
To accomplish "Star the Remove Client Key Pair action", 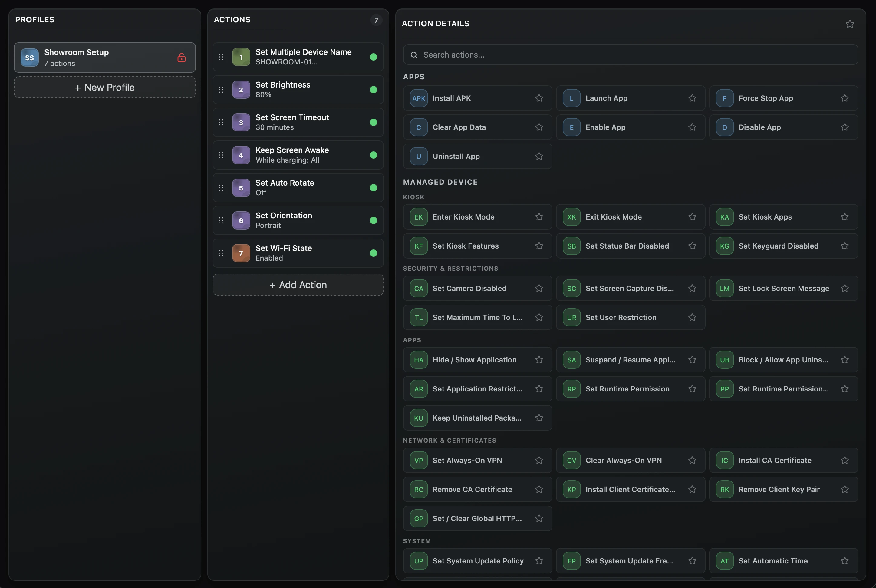I will coord(845,489).
